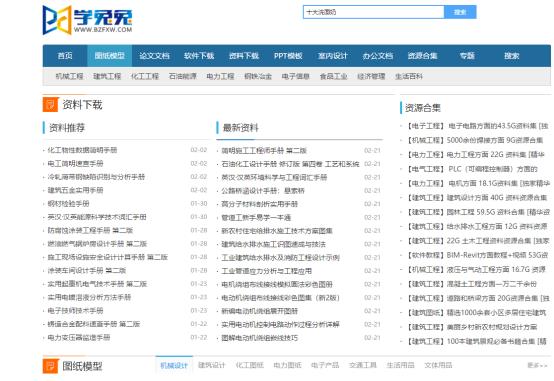Click the 最新资料 section heading
Image resolution: width=554 pixels, height=381 pixels.
click(x=241, y=128)
